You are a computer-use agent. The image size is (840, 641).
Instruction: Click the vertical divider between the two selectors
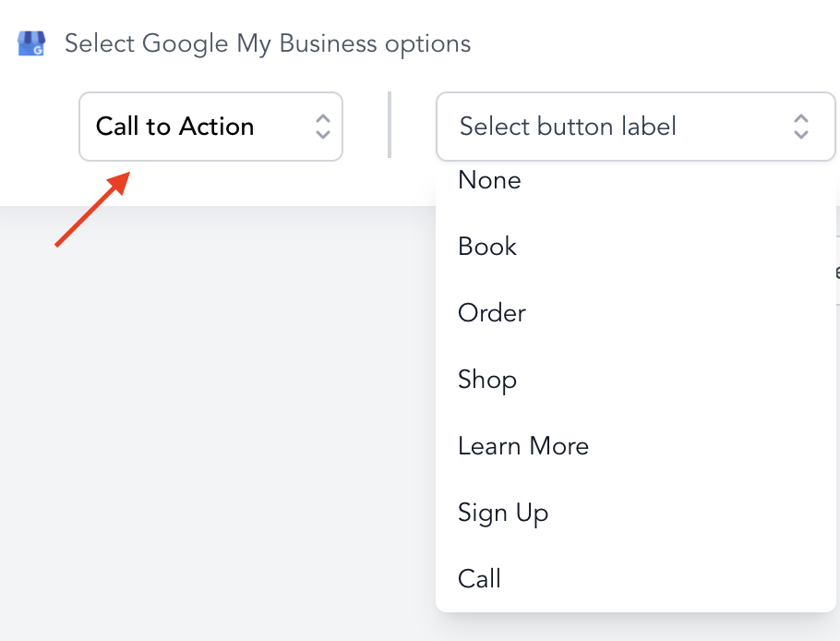tap(390, 125)
